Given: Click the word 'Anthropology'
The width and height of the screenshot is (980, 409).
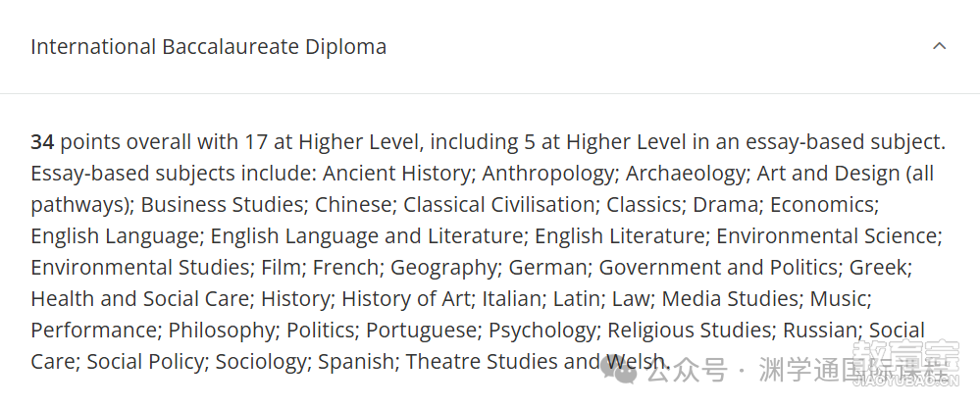Looking at the screenshot, I should tap(546, 174).
